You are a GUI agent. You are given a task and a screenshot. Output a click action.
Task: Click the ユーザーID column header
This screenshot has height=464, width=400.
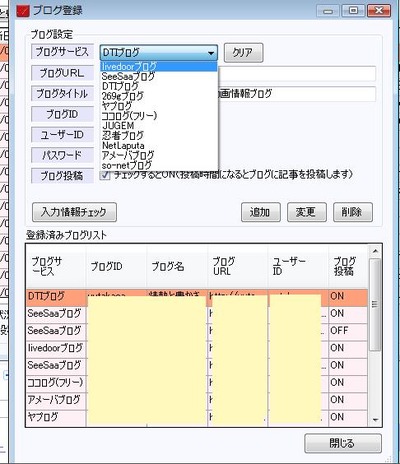coord(298,267)
